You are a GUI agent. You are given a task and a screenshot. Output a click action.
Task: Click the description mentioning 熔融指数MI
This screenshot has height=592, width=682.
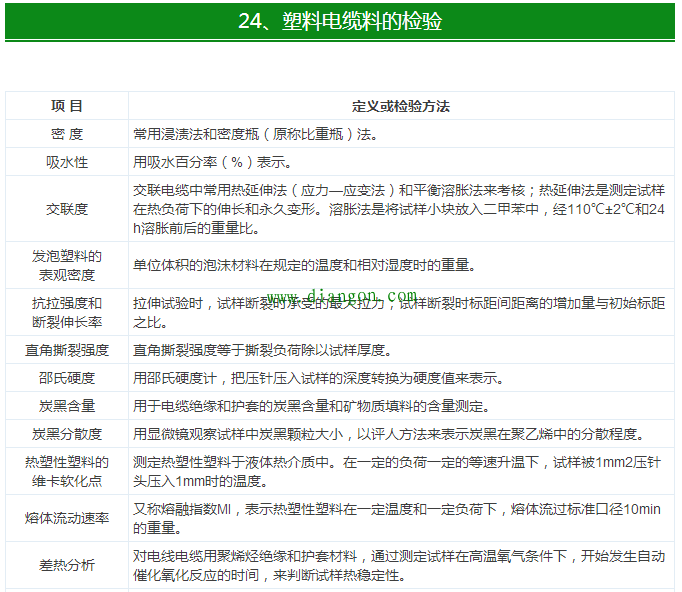[397, 518]
